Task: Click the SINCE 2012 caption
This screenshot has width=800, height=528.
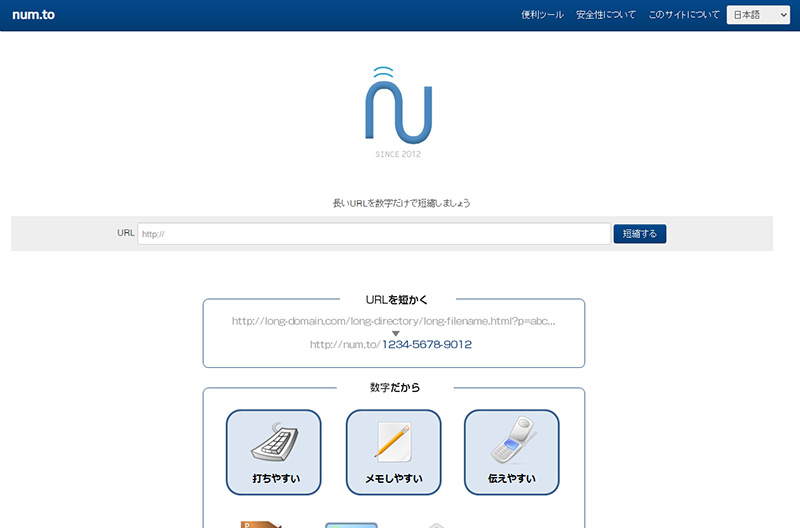Action: [x=398, y=154]
